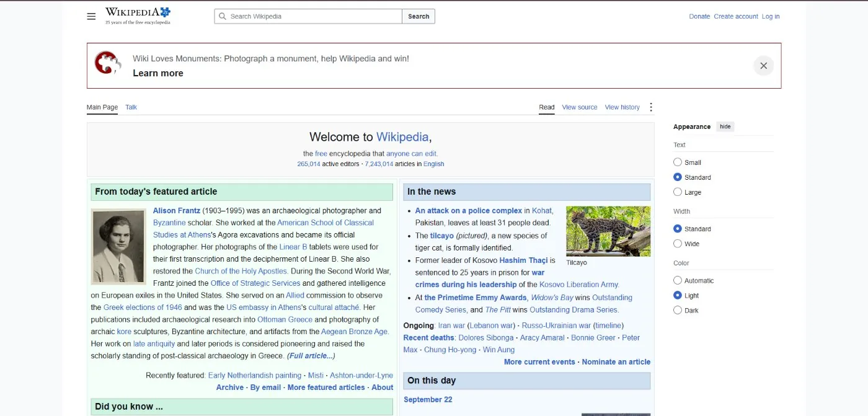Click the featured article Archive link
This screenshot has height=416, width=868.
230,387
